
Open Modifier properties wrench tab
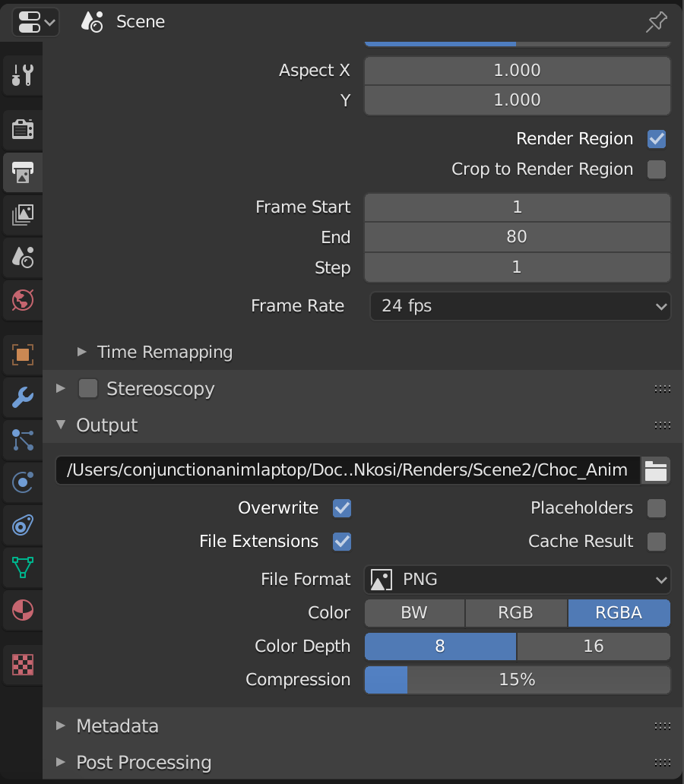tap(23, 397)
